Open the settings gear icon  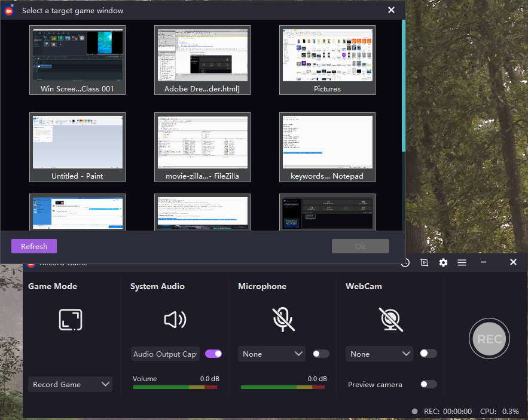coord(443,262)
